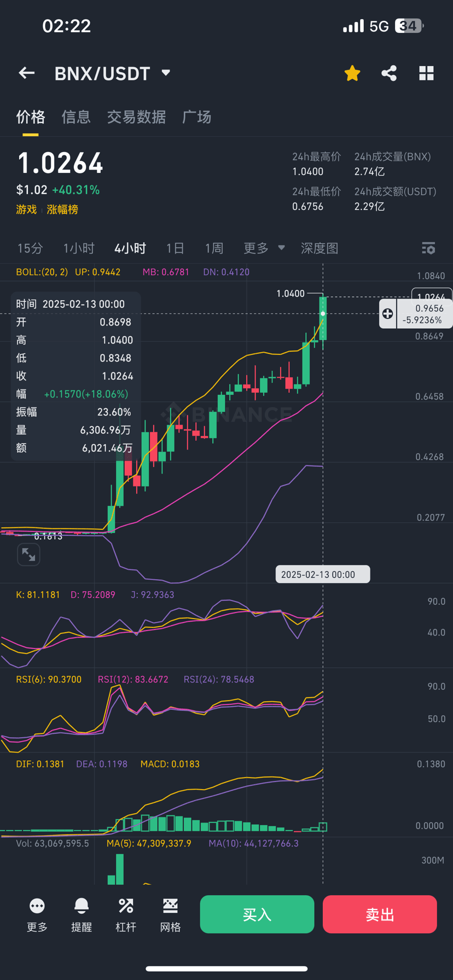Expand the chart to fullscreen icon
This screenshot has height=980, width=453.
28,555
